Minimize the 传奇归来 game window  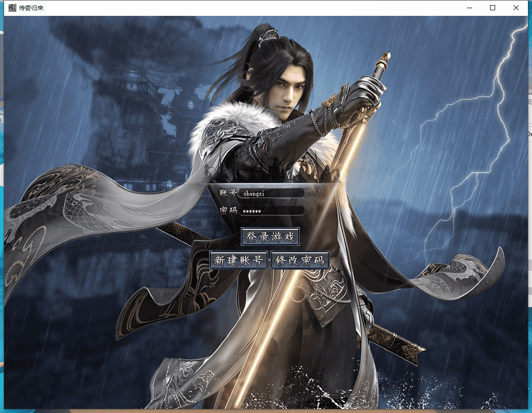click(470, 8)
